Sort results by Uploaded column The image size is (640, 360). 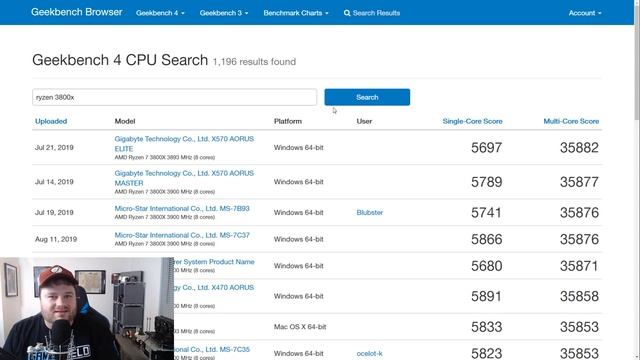pos(51,121)
